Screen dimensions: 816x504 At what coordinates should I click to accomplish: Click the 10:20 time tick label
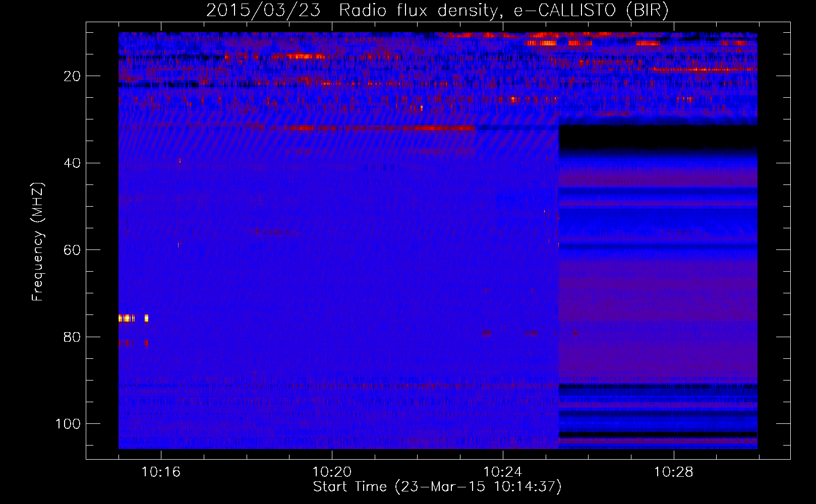[x=332, y=472]
